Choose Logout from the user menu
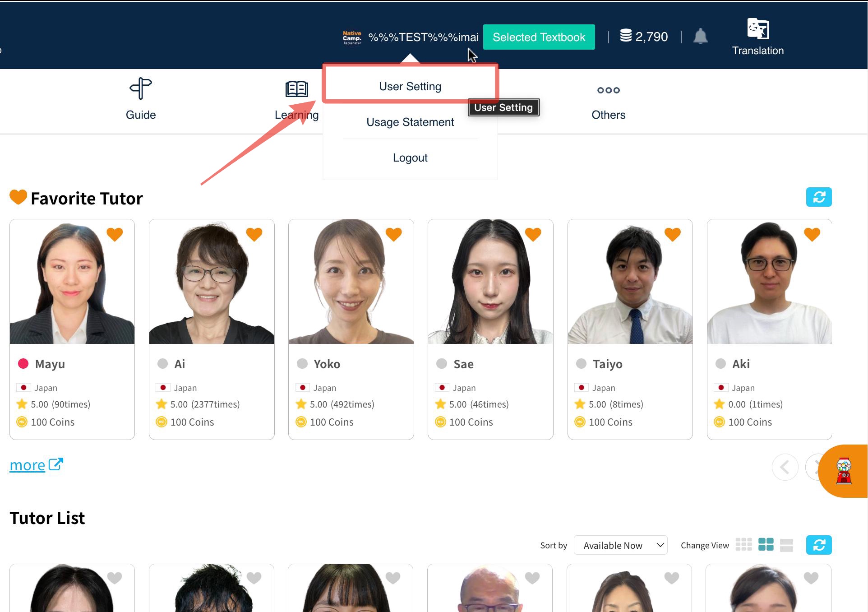868x612 pixels. (410, 158)
